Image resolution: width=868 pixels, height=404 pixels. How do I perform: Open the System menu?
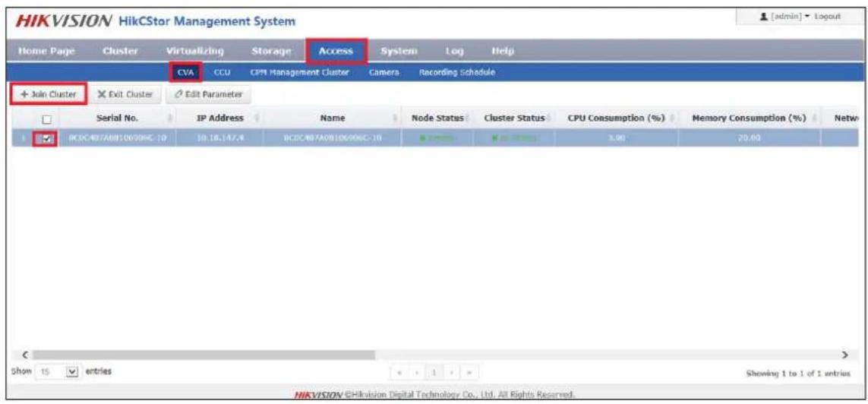(399, 51)
